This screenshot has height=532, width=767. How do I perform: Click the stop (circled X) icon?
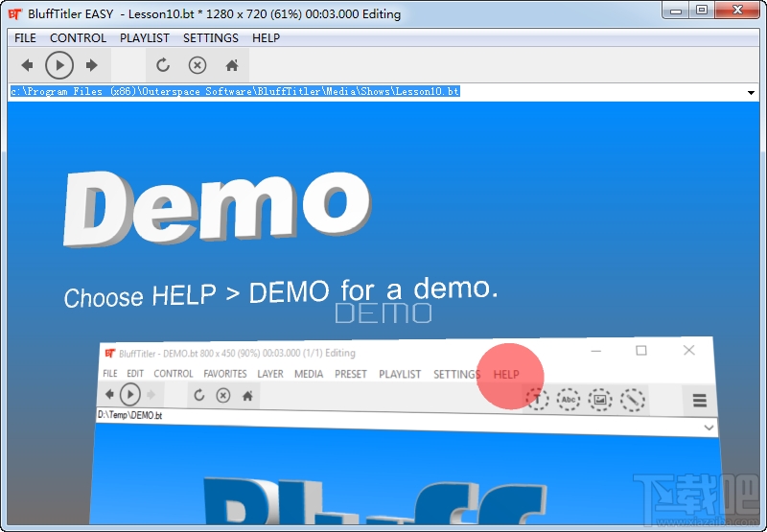(x=198, y=65)
